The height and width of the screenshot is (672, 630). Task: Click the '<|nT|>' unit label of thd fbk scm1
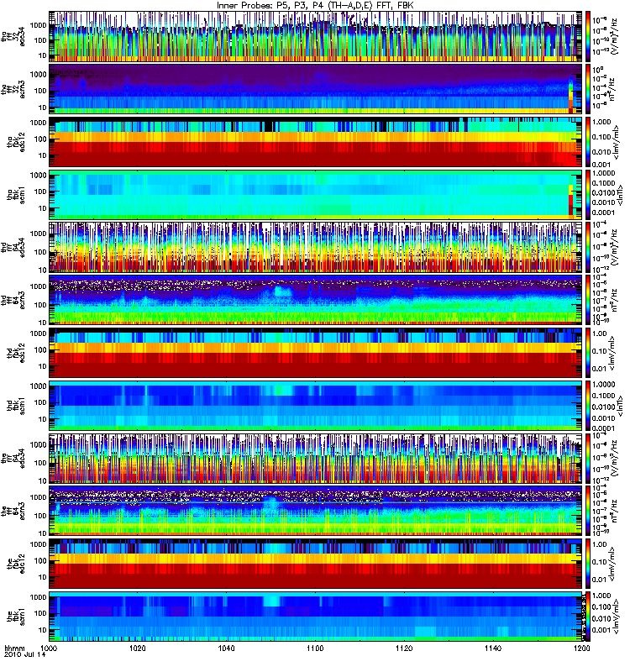click(619, 406)
